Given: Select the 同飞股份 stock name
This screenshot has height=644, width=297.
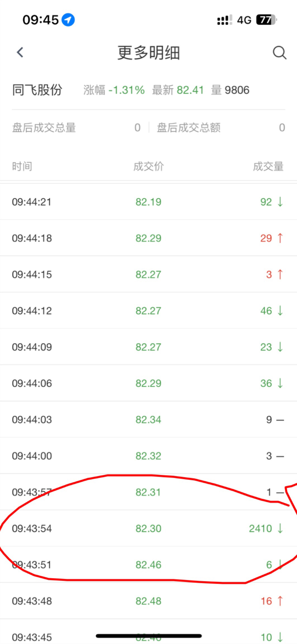Looking at the screenshot, I should [x=37, y=90].
